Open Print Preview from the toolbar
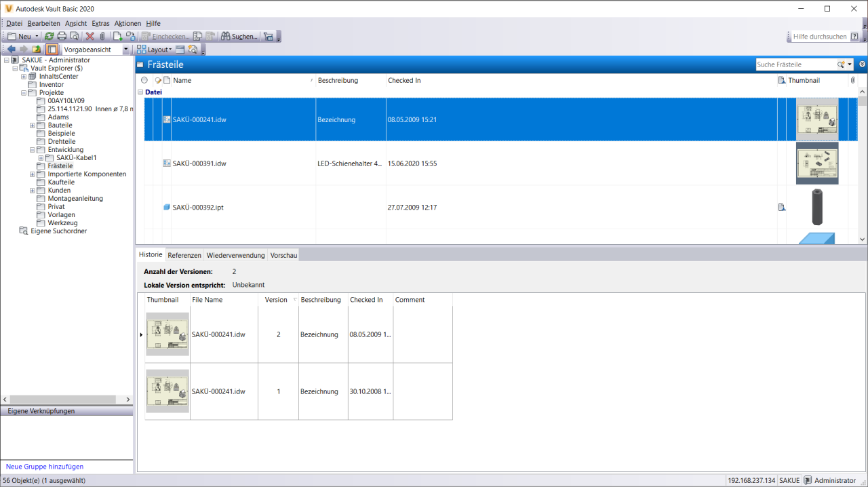Image resolution: width=868 pixels, height=487 pixels. [x=74, y=37]
